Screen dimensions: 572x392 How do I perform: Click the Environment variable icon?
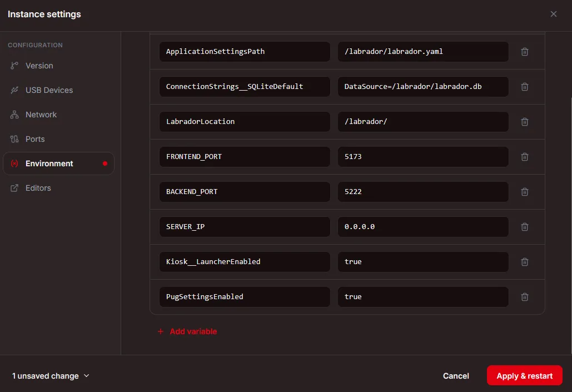[14, 163]
